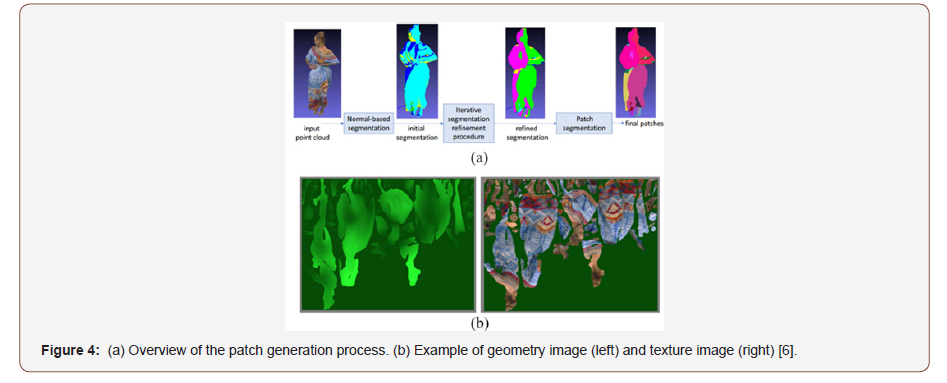Click the texture image on right
Screen dimensions: 947x383
click(570, 245)
